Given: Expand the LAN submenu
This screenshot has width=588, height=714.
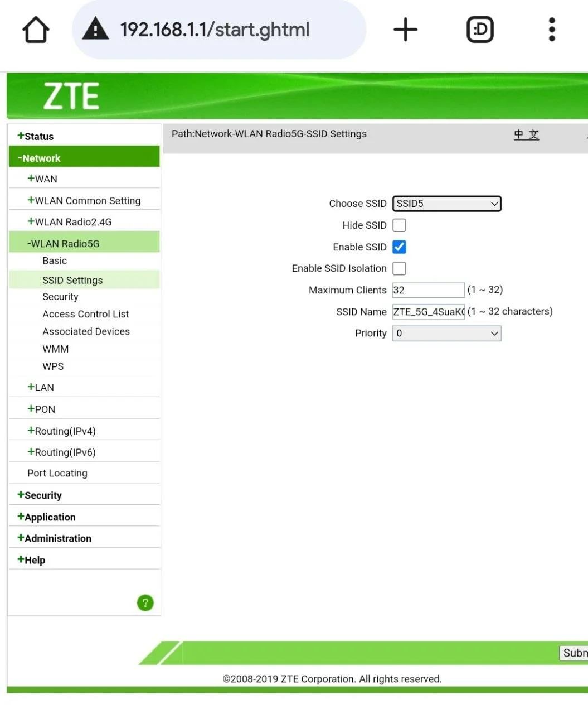Looking at the screenshot, I should 41,388.
